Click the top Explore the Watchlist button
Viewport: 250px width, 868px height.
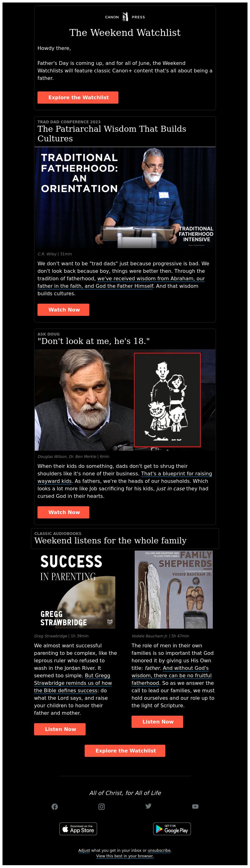[x=78, y=97]
